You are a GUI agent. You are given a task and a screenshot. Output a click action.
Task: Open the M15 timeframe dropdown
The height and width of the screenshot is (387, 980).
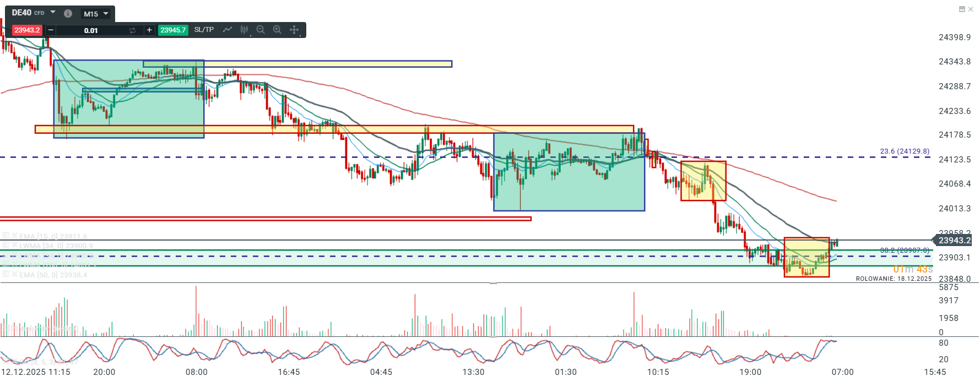pos(96,14)
